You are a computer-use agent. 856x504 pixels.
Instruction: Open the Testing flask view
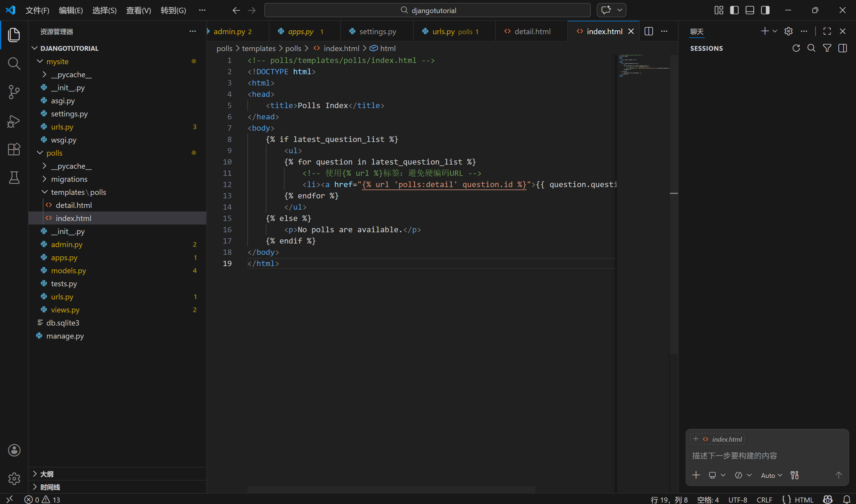tap(14, 177)
